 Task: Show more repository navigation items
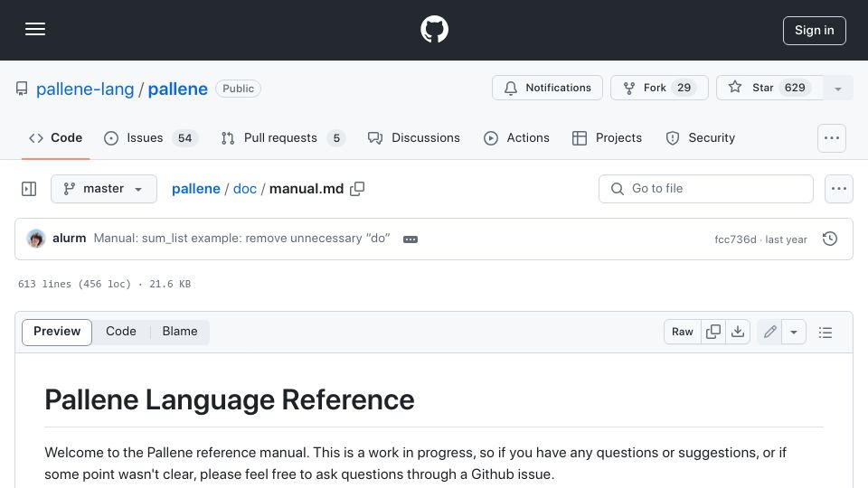832,138
